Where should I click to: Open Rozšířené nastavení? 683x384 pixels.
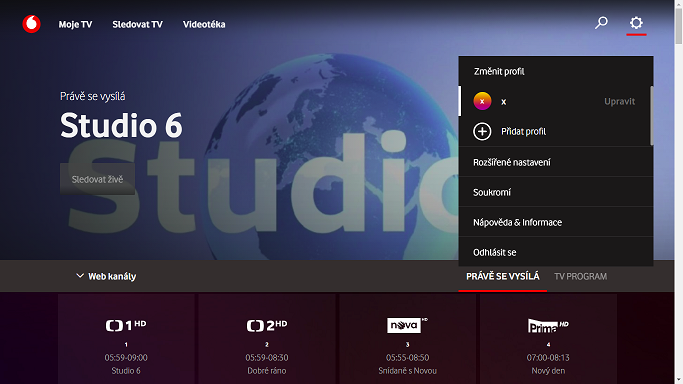(556, 162)
